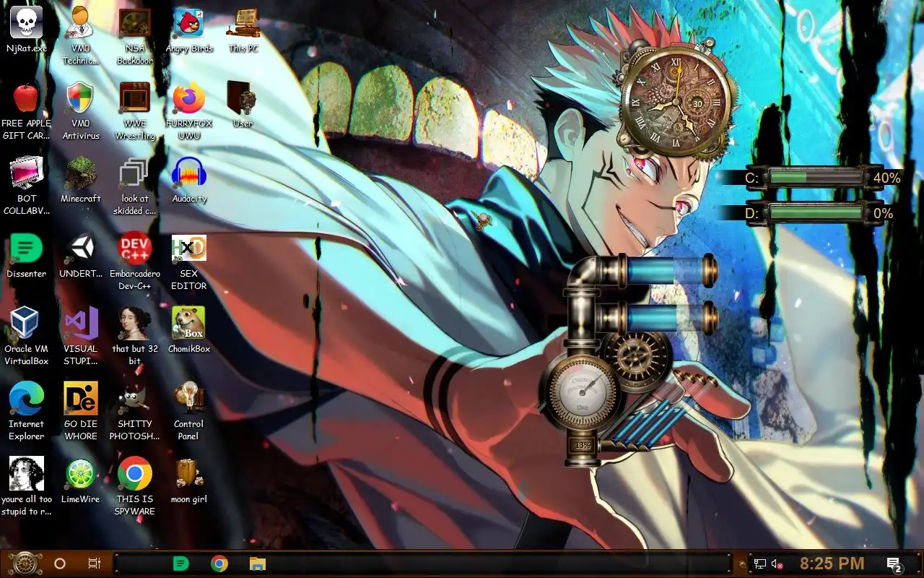Open the NSA Backdoor shortcut

134,22
